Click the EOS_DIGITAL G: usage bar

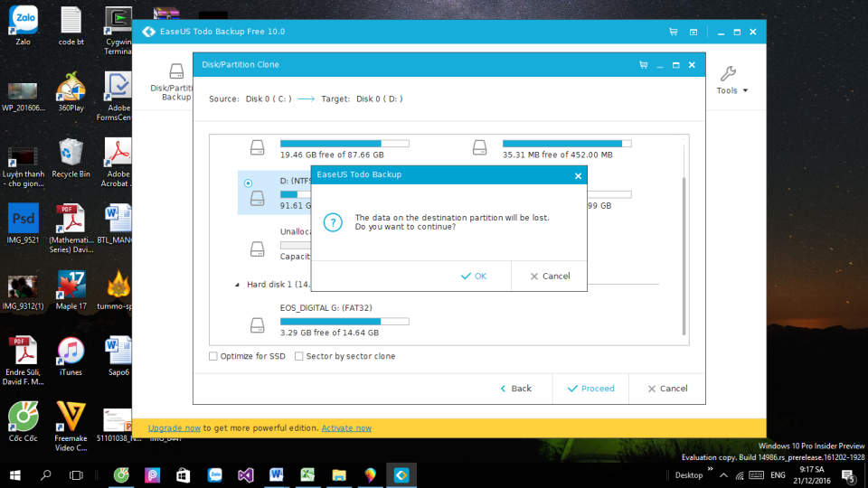tap(344, 322)
